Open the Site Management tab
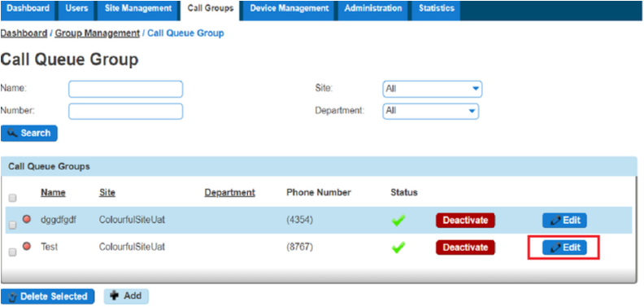Viewport: 644px width, 307px height. [138, 11]
